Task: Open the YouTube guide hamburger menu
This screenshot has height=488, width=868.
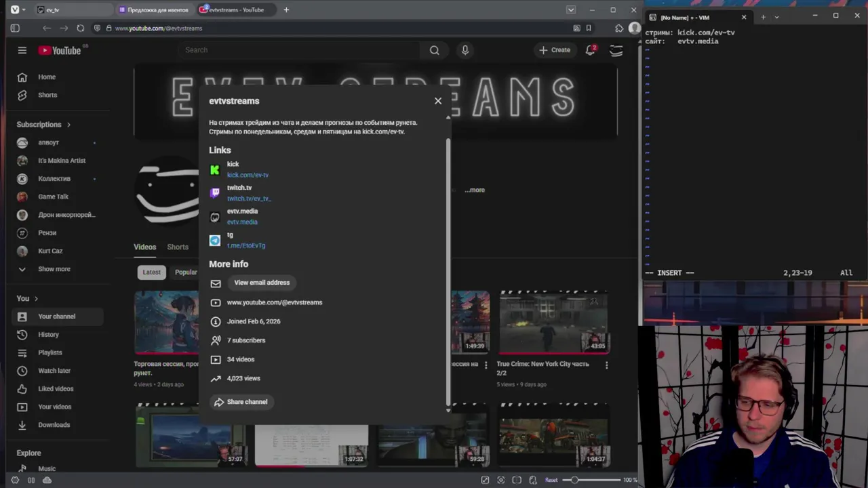Action: (x=22, y=50)
